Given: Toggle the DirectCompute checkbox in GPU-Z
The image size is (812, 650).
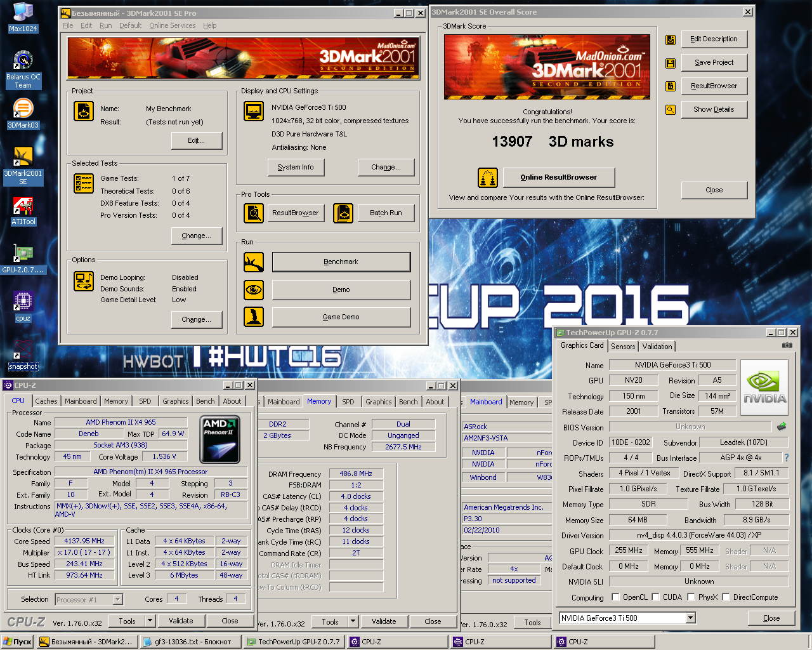Looking at the screenshot, I should pyautogui.click(x=726, y=597).
